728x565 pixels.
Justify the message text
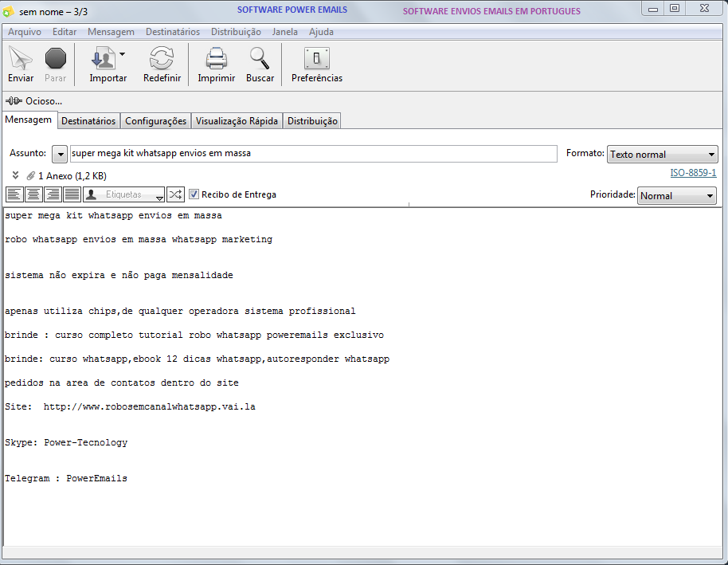(x=72, y=194)
